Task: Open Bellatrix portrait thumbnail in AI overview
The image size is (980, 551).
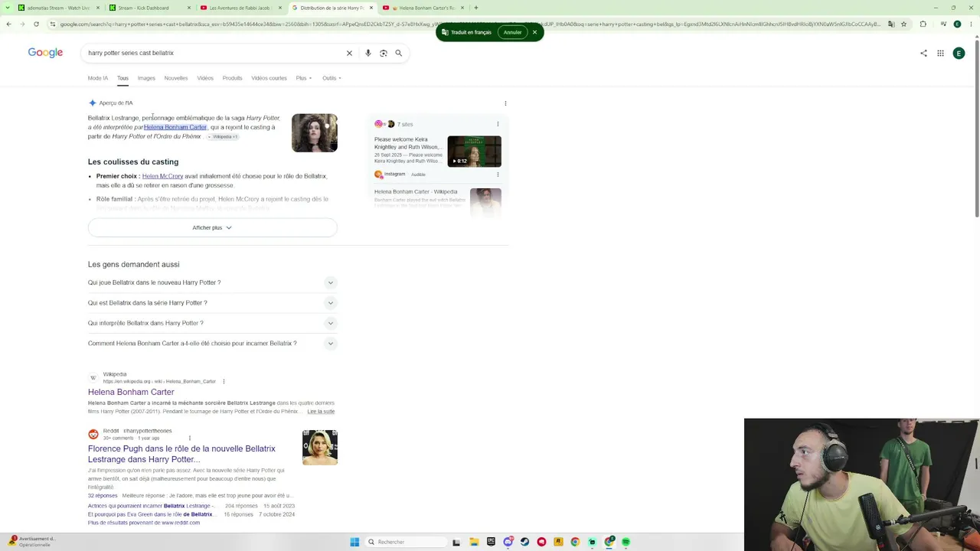Action: pos(315,133)
